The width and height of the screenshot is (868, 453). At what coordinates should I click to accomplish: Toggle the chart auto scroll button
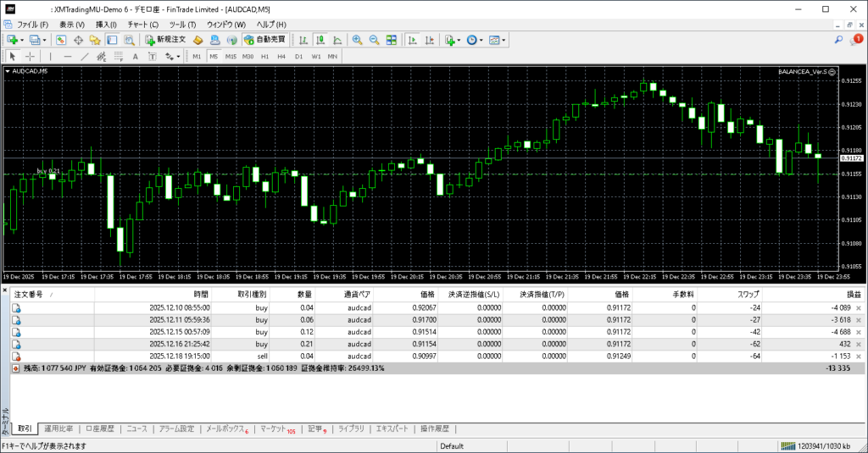click(x=412, y=40)
